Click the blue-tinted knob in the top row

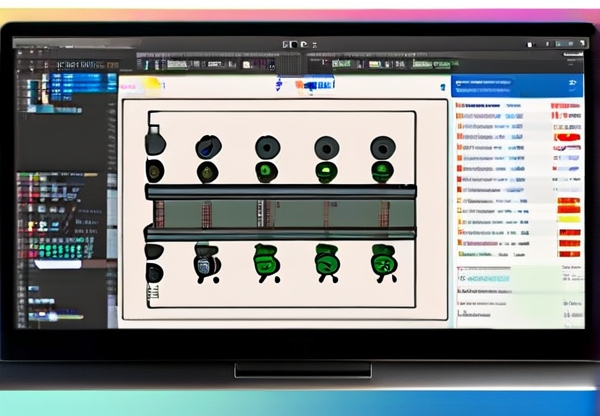click(x=207, y=148)
